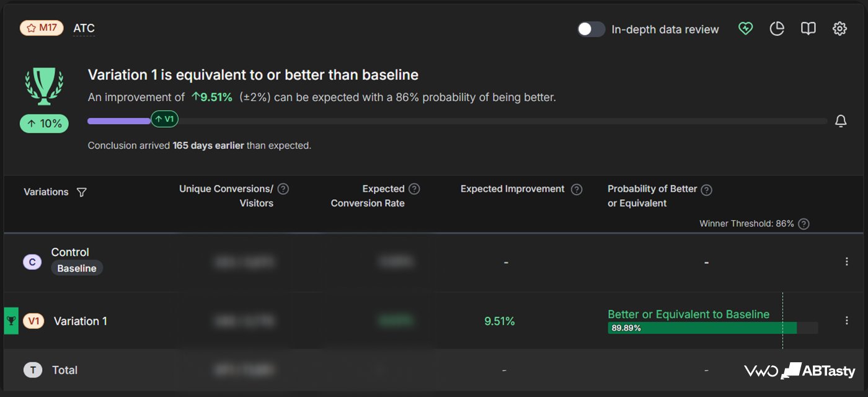Toggle In-depth data review switch
This screenshot has width=868, height=397.
[591, 29]
